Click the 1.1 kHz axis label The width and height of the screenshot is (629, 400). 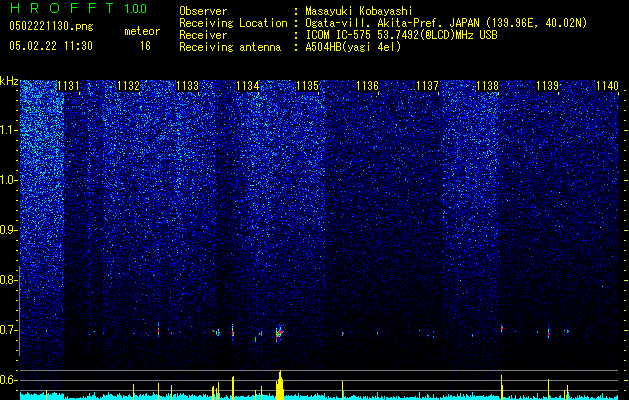coord(8,130)
